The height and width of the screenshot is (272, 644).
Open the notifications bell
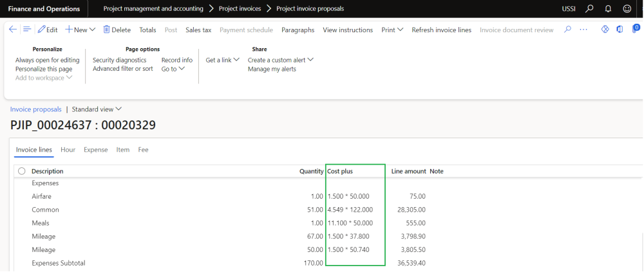pyautogui.click(x=608, y=9)
